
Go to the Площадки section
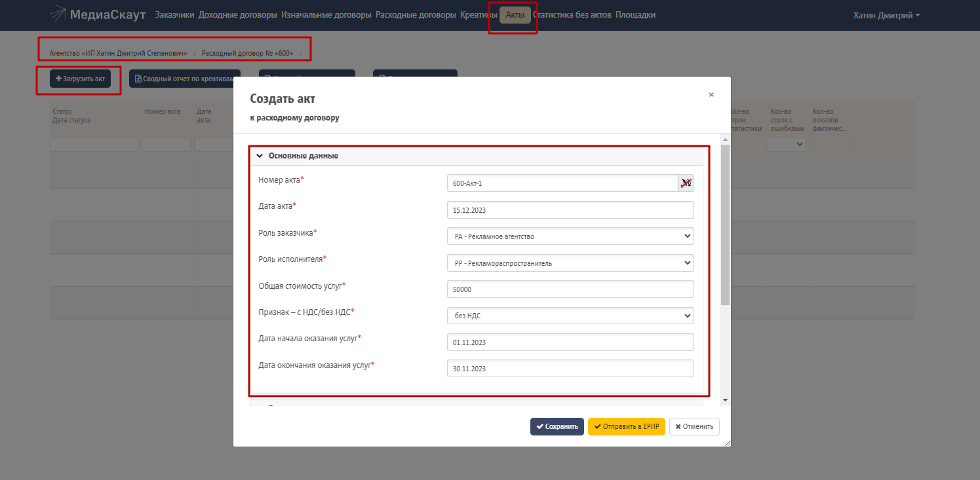pos(635,14)
